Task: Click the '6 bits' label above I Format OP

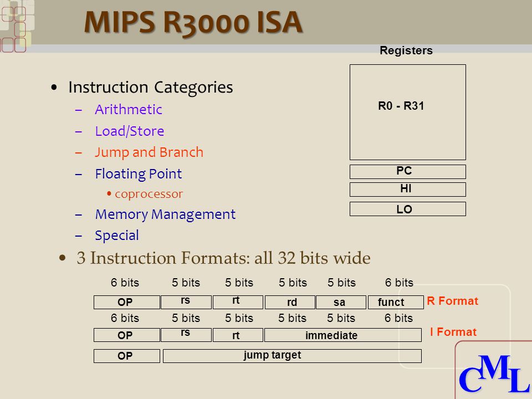Action: 125,318
